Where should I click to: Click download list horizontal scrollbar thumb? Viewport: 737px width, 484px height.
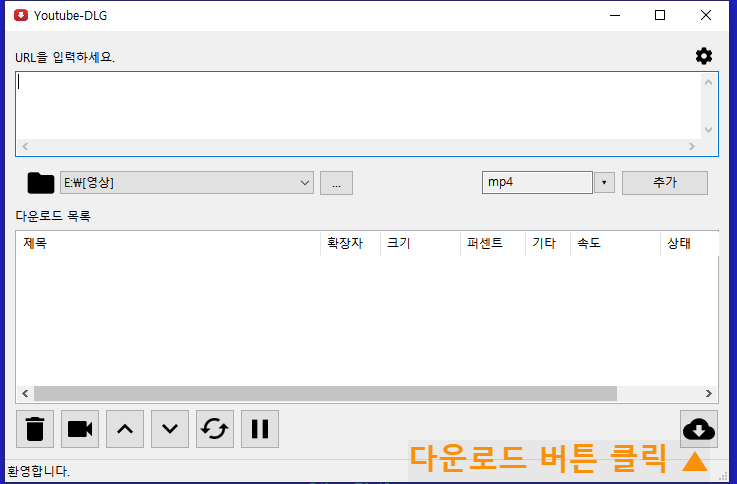[x=325, y=394]
